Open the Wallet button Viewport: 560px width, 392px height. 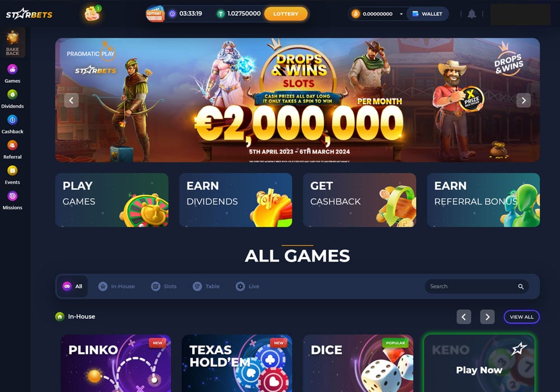point(427,14)
